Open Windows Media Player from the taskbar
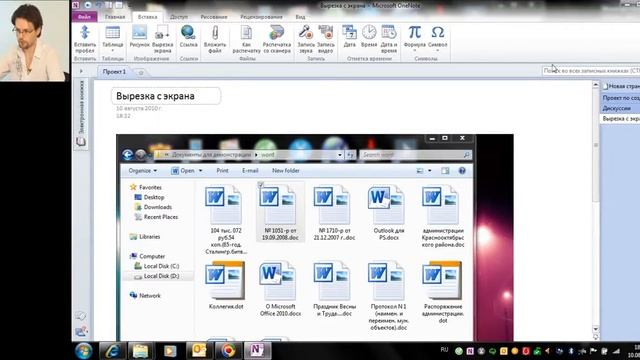Viewport: 640px width, 360px height. click(170, 351)
